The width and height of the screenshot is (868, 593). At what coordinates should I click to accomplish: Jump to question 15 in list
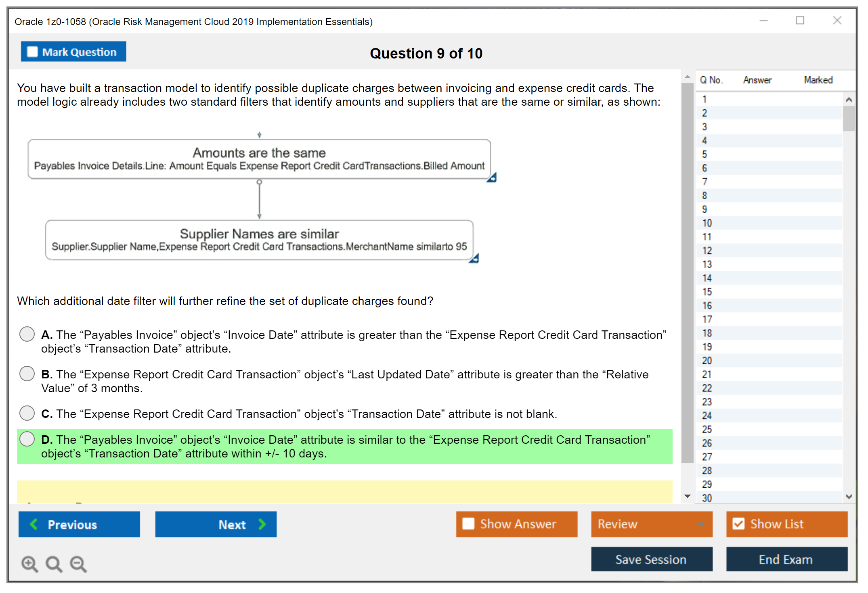pyautogui.click(x=707, y=292)
